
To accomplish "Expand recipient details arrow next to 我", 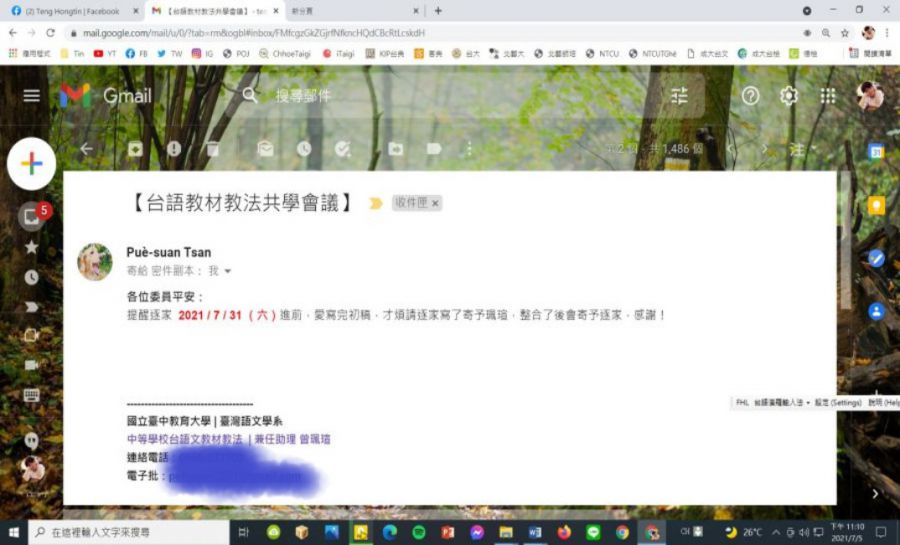I will click(x=228, y=271).
